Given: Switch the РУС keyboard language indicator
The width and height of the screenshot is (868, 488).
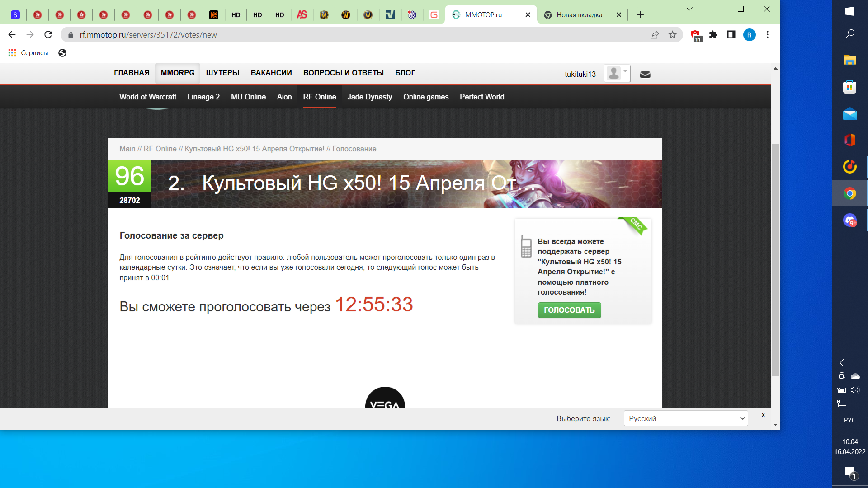Looking at the screenshot, I should pos(850,420).
